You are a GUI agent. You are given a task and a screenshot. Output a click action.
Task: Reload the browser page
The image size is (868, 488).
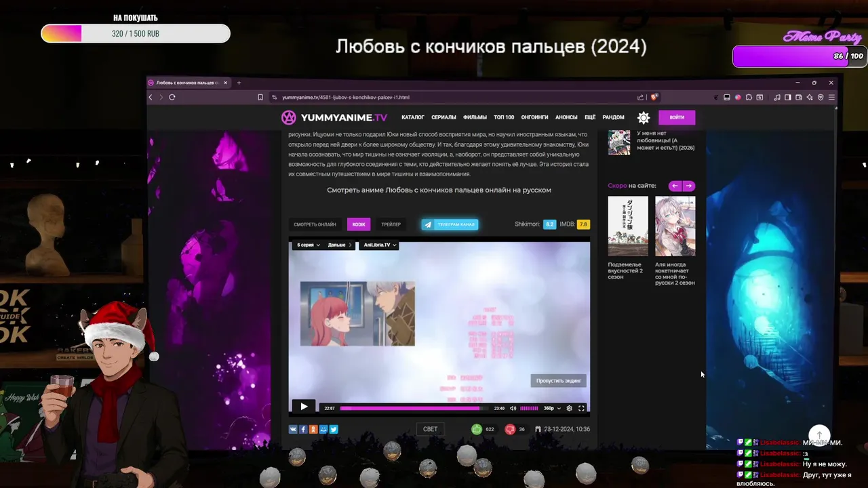click(x=172, y=97)
